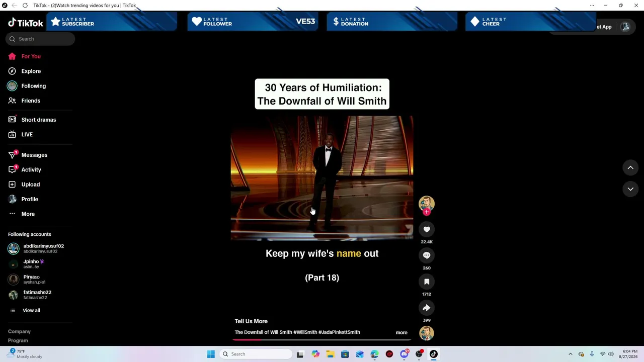Open Task View on the taskbar
644x362 pixels.
300,354
